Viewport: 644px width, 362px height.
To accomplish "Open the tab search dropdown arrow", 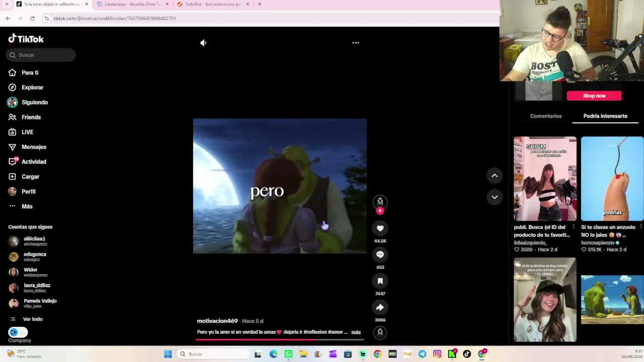I will (x=7, y=4).
